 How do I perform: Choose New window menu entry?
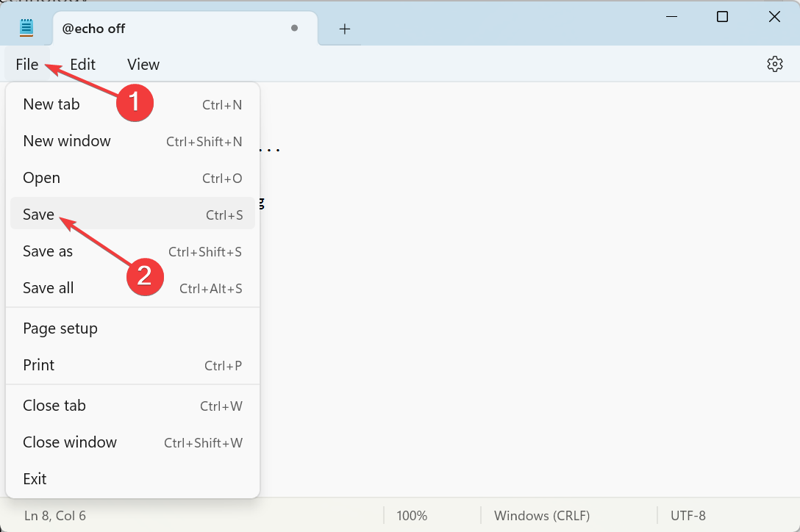(67, 141)
